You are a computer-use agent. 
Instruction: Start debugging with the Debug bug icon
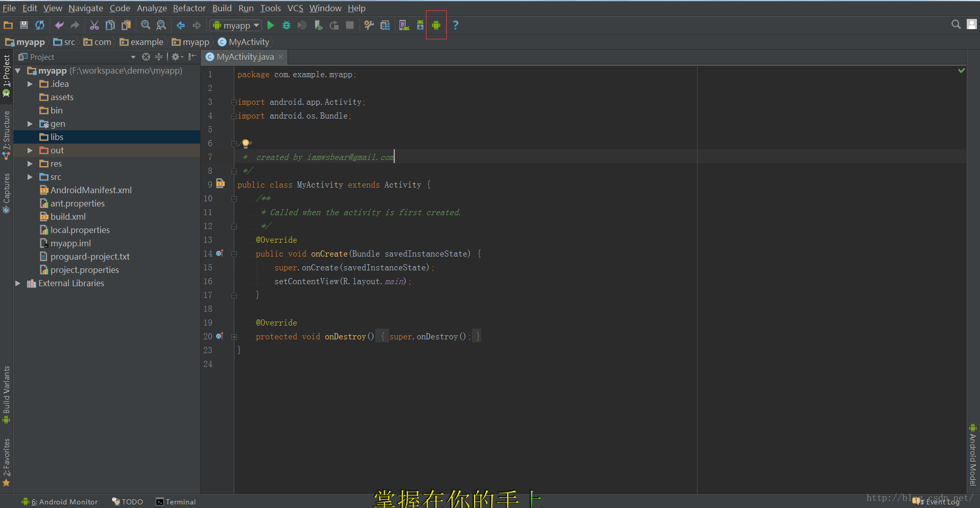[286, 25]
